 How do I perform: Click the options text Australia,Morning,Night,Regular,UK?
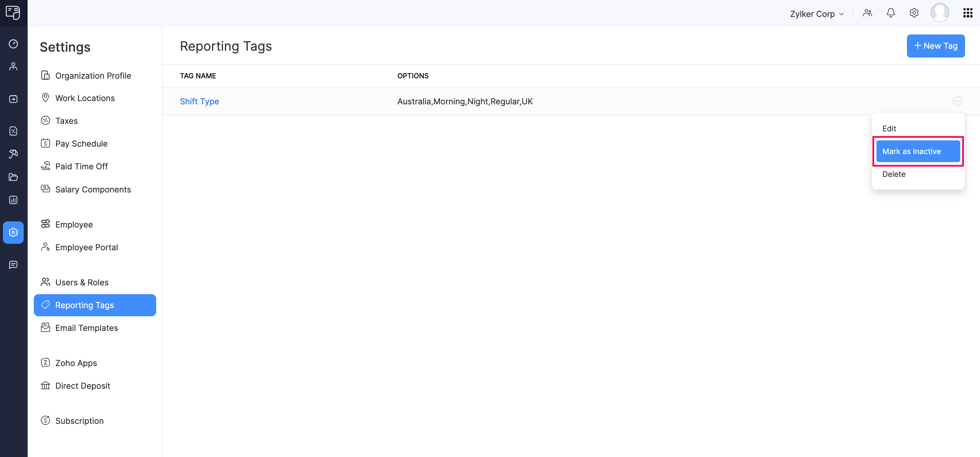tap(465, 101)
